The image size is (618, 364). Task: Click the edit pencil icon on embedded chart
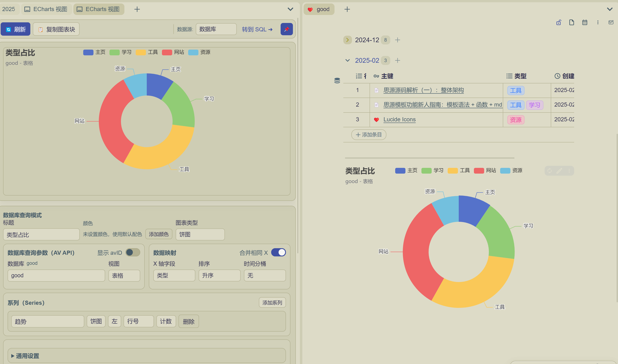tap(559, 171)
